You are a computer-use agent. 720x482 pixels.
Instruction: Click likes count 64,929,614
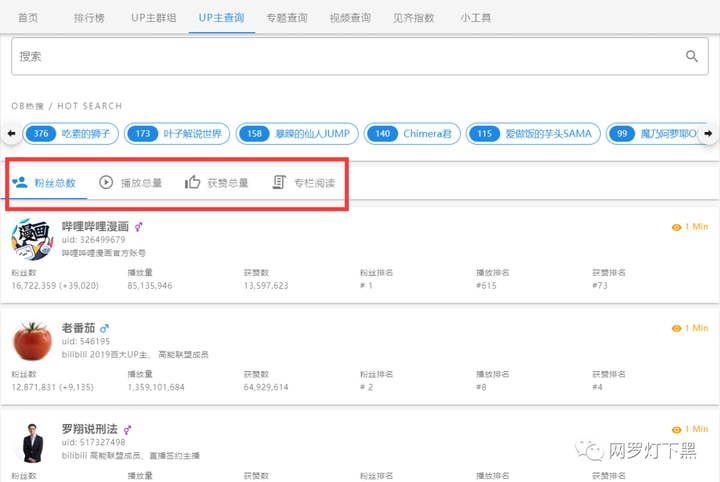[266, 387]
